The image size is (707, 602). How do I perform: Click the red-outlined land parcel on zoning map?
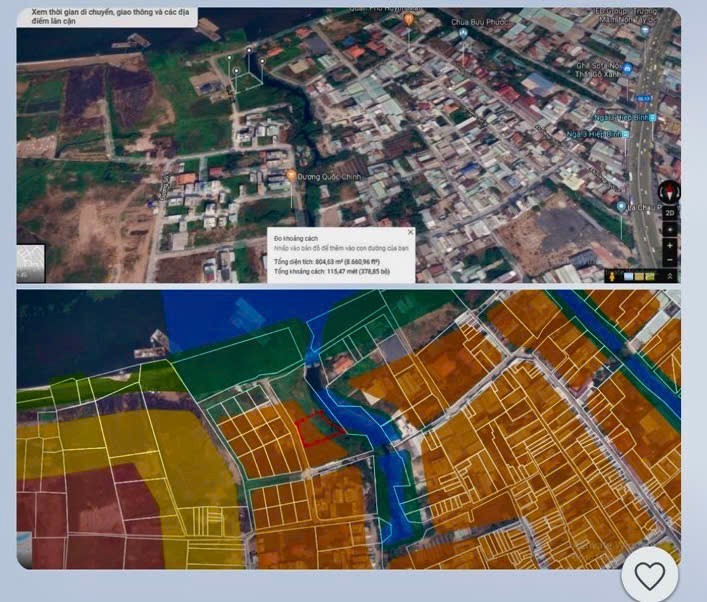(319, 428)
